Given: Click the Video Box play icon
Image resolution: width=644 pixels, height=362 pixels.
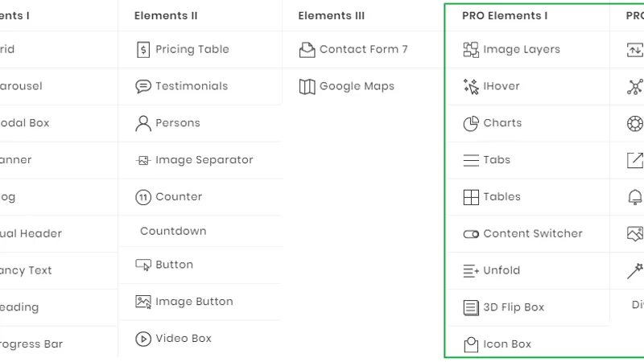Looking at the screenshot, I should (143, 339).
